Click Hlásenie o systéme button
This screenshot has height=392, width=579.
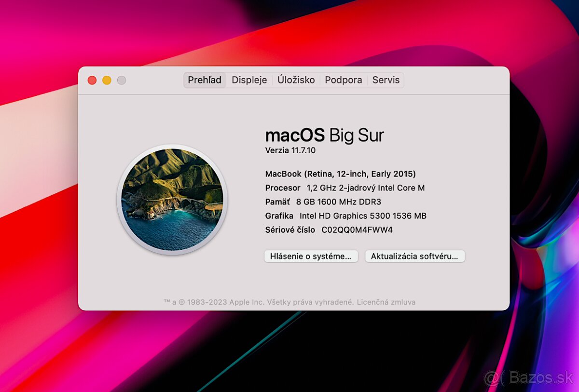point(311,256)
